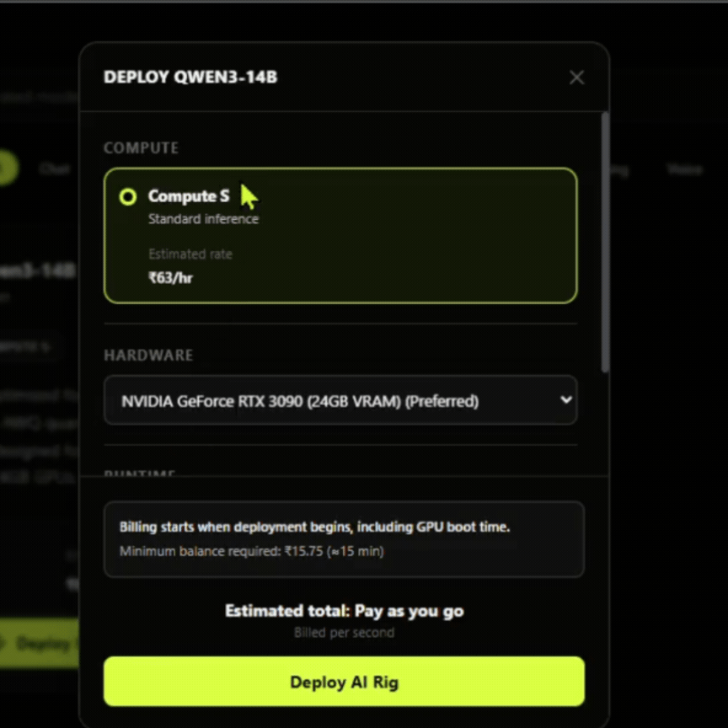The width and height of the screenshot is (728, 728).
Task: Click the COMPUTE section heading
Action: click(x=142, y=147)
